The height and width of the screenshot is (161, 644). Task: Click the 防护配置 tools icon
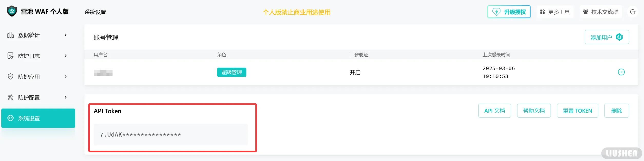(x=11, y=97)
